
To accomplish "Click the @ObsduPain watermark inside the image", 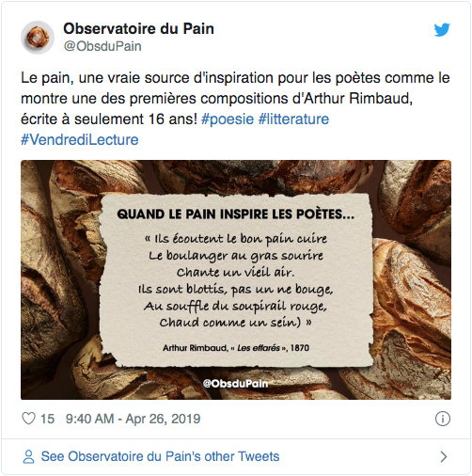I will point(236,384).
